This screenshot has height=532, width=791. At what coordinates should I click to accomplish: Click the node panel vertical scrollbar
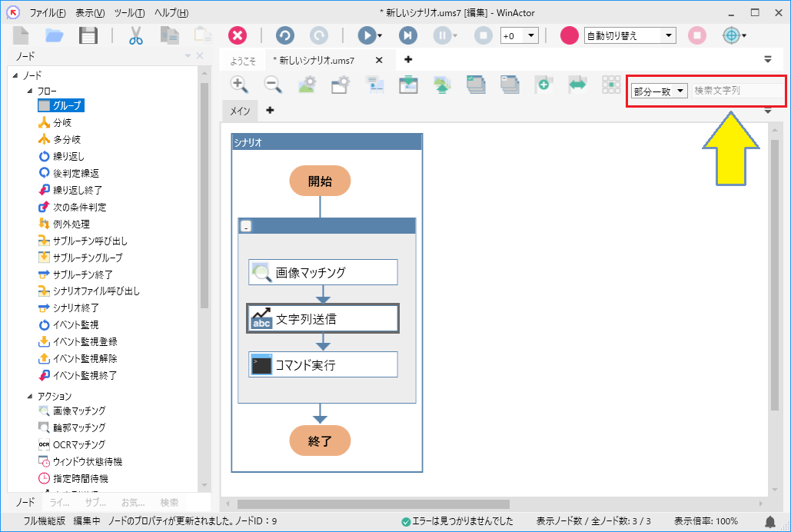[204, 195]
